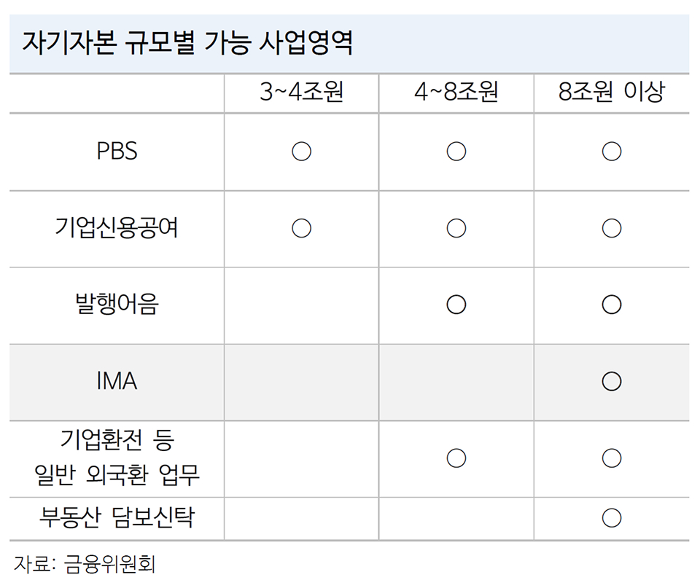Select the 4~8조원 column header
Viewport: 700px width, 588px height.
tap(456, 93)
